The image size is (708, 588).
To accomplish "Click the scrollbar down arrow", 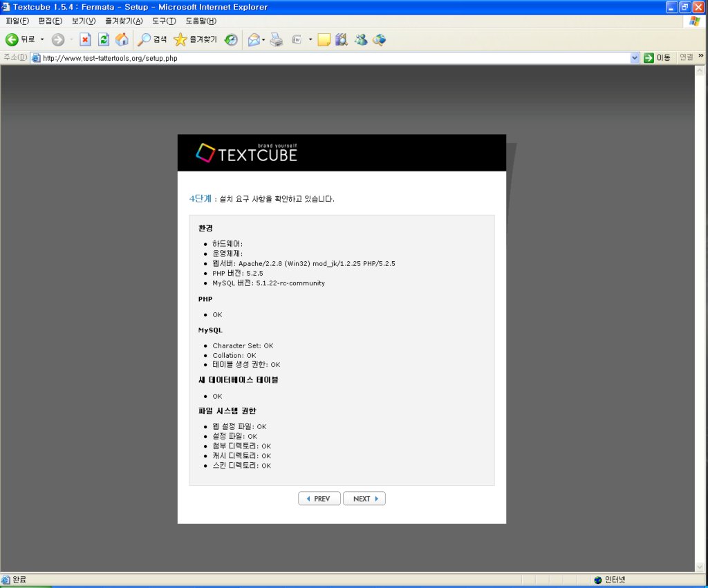I will (700, 567).
